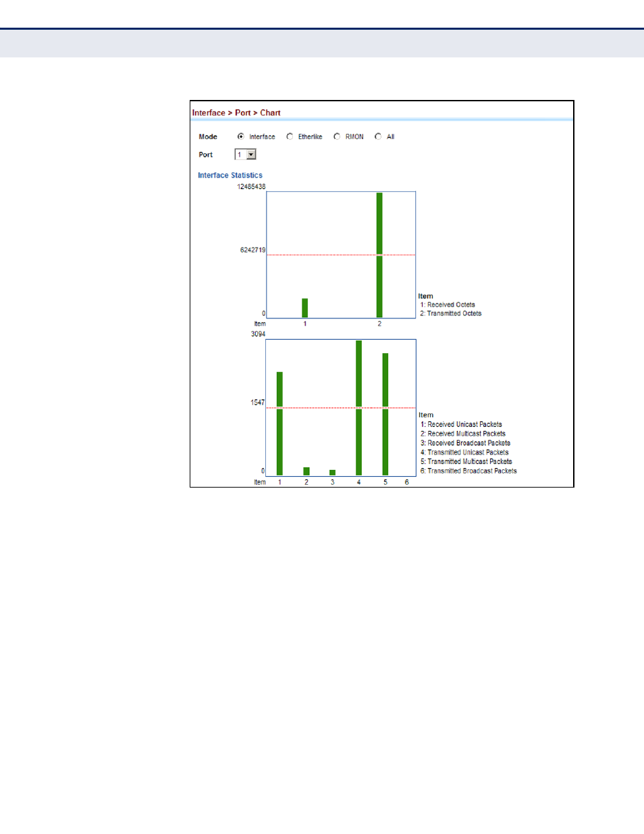Screen dimensions: 644x834
Task: Click the Interface Statistics heading
Action: pos(230,175)
